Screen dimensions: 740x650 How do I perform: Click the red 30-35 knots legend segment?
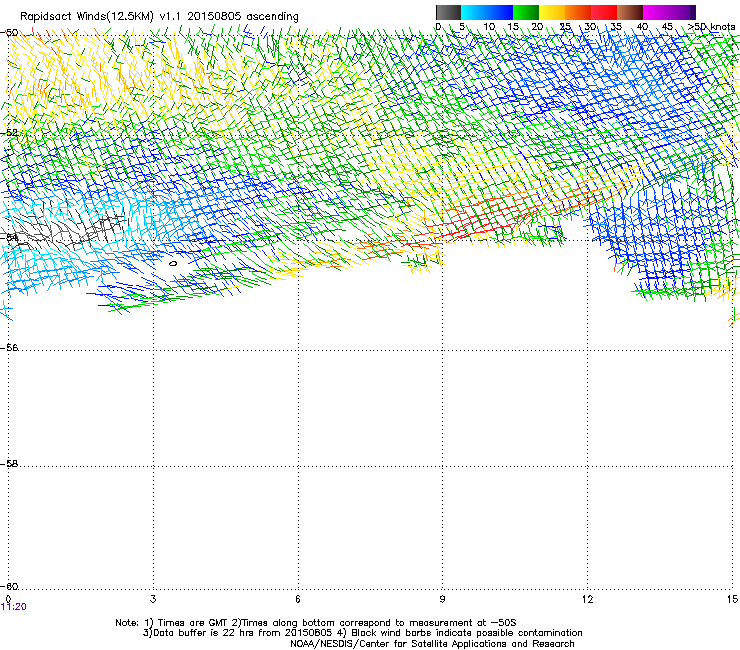click(604, 12)
